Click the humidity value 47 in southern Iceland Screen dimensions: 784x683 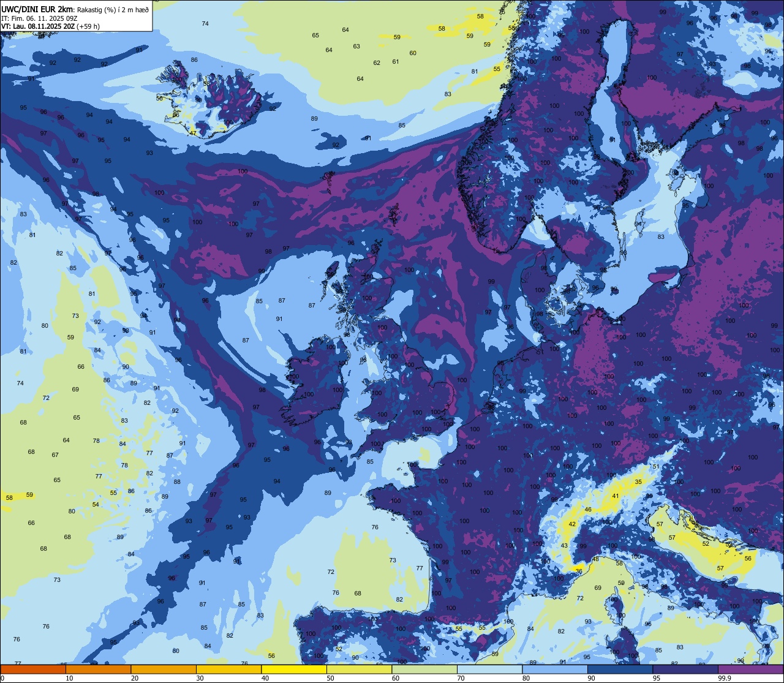tap(193, 133)
